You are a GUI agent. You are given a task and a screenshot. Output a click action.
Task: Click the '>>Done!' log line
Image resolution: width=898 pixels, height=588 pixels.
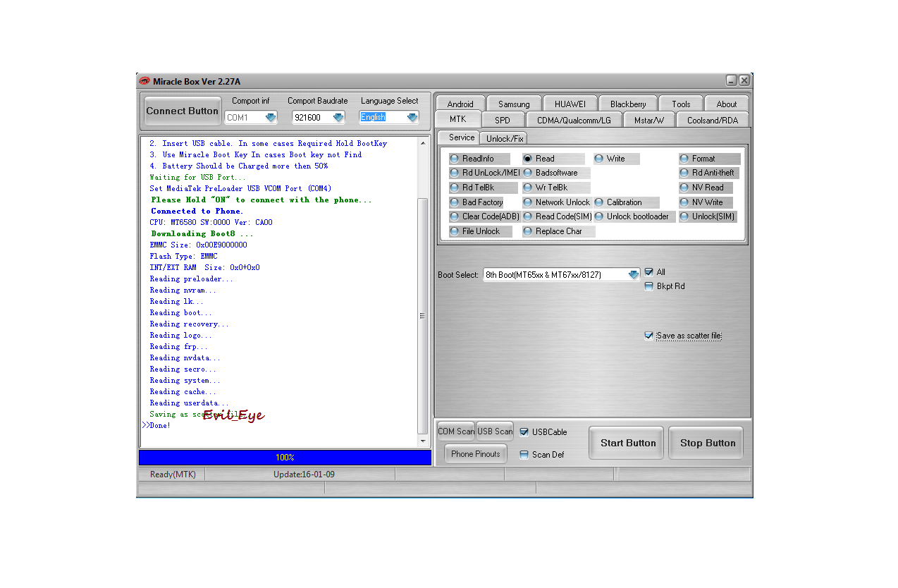point(156,425)
